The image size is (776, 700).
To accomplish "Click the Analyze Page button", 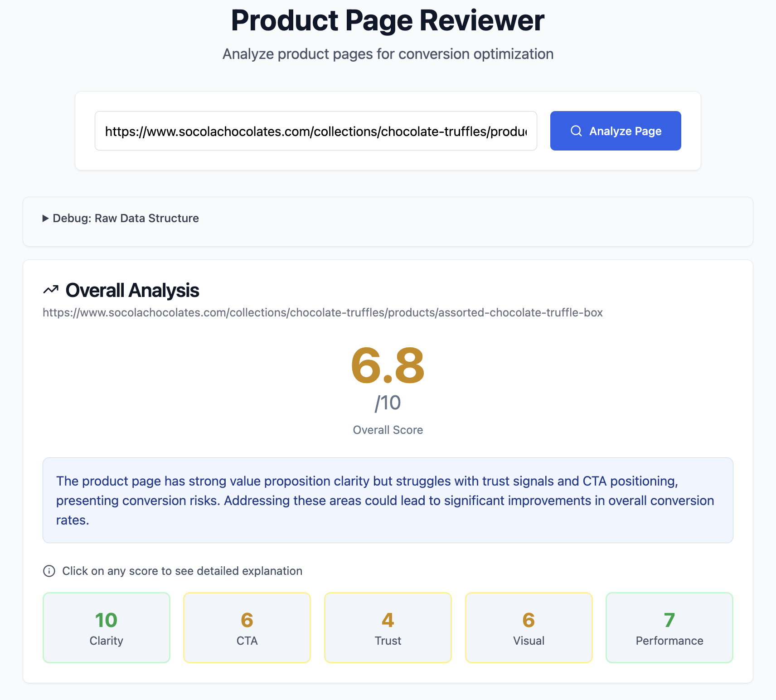I will pyautogui.click(x=615, y=131).
